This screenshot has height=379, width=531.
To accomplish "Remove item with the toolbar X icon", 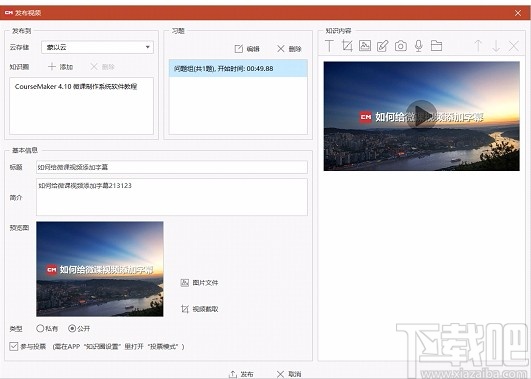I will [514, 46].
